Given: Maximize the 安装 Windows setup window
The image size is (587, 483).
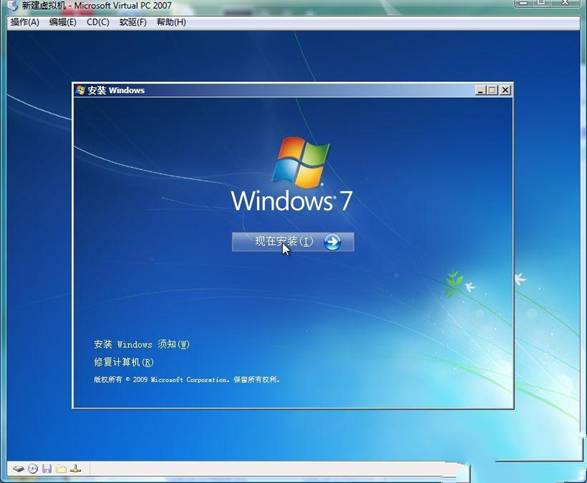Looking at the screenshot, I should click(x=492, y=90).
